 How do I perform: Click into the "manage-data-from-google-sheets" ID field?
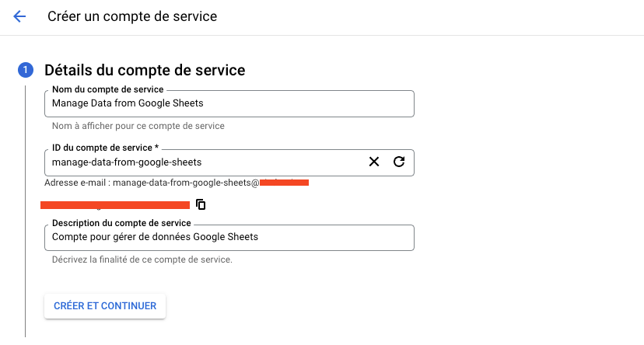tap(202, 162)
